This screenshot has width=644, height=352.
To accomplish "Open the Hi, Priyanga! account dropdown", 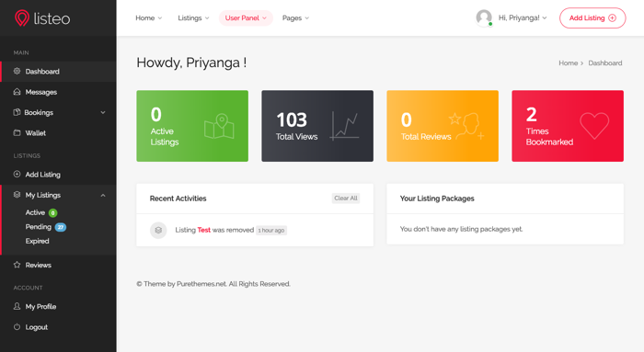I will 523,17.
